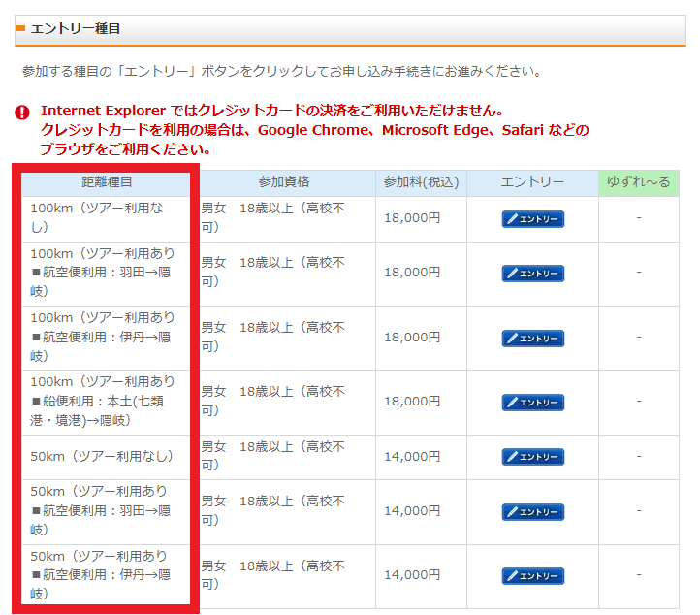Select the エントリー column header
Screen dimensions: 700x615
pos(532,182)
